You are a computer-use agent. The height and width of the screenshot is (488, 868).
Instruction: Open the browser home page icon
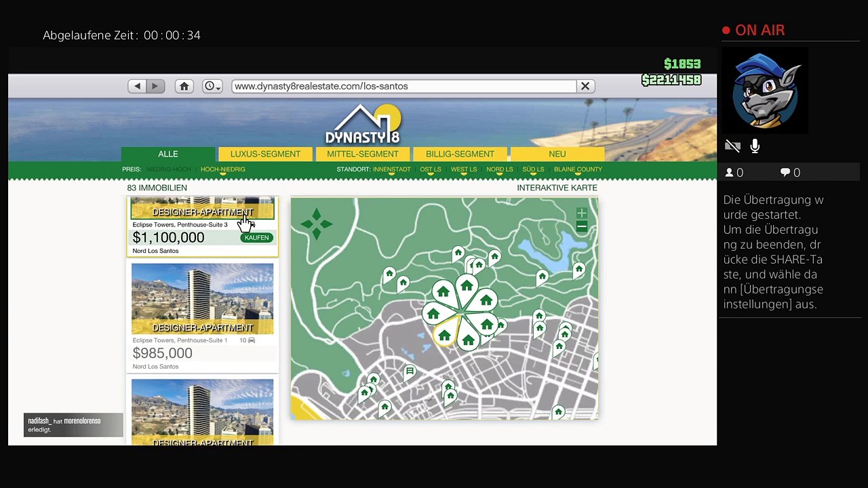tap(184, 86)
